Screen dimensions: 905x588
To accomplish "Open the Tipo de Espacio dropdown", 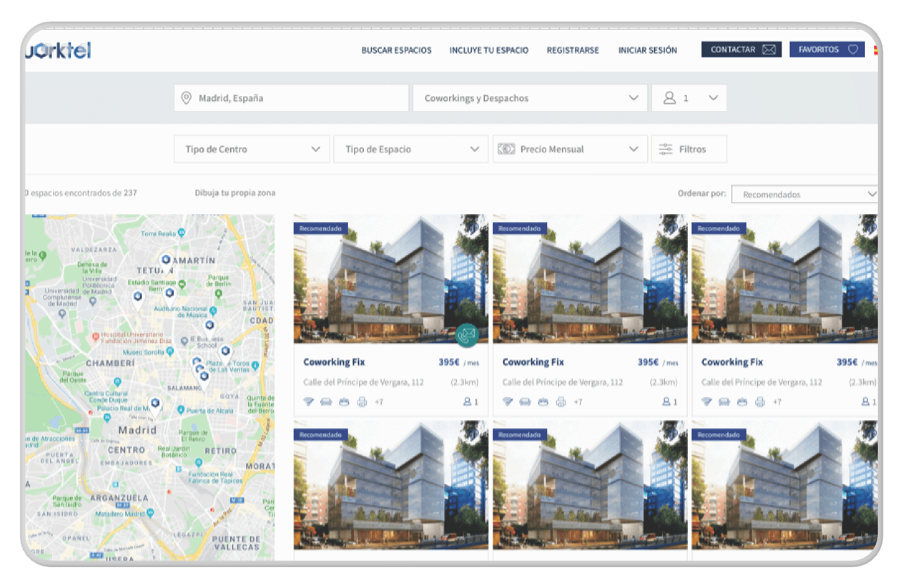I will 411,149.
